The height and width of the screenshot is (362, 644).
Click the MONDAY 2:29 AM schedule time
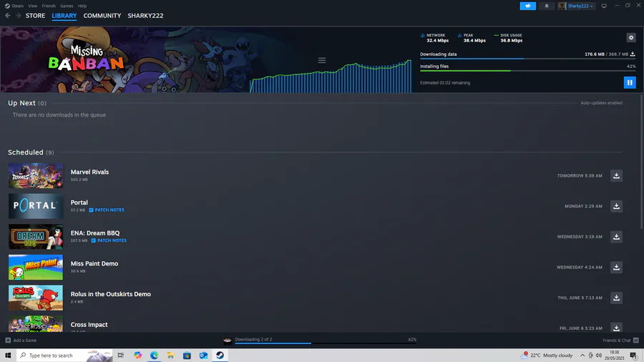pyautogui.click(x=583, y=206)
